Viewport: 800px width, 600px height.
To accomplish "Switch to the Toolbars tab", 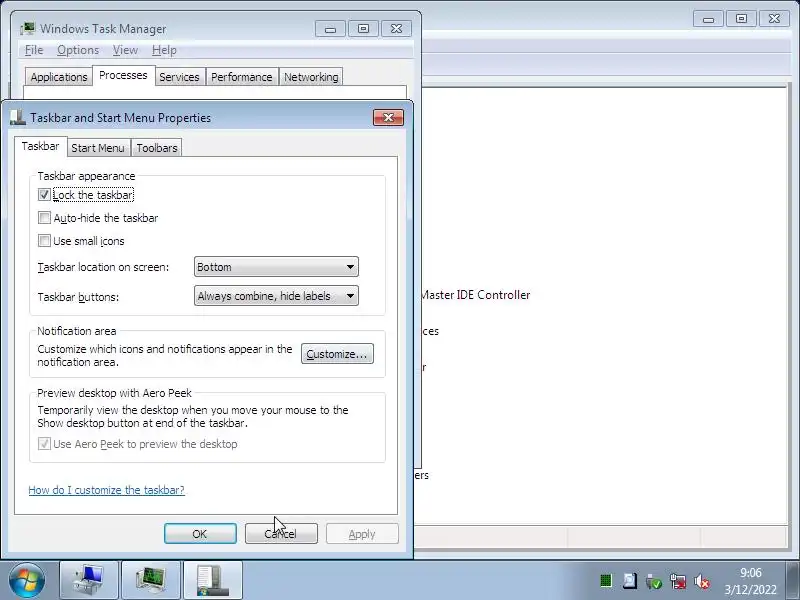I will click(157, 148).
